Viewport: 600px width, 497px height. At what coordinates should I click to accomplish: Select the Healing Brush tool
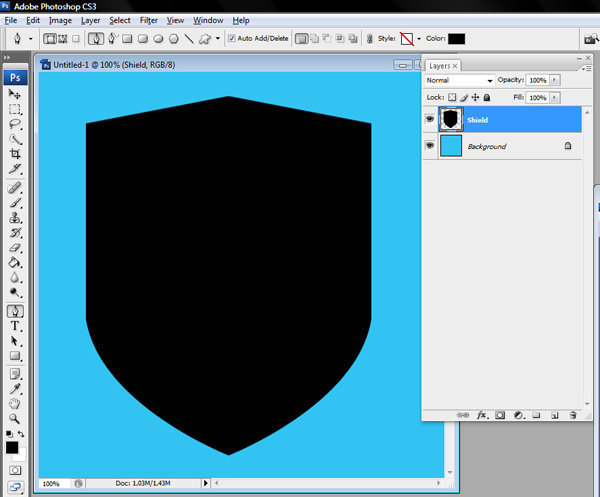[x=15, y=188]
